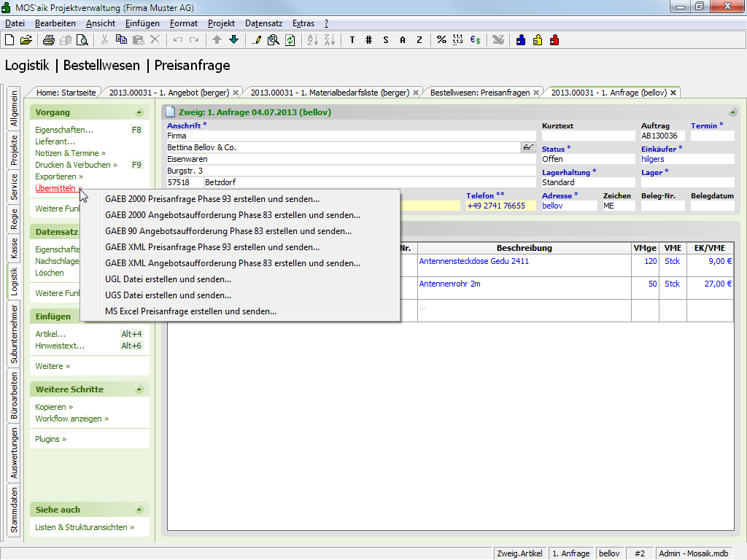Switch to Bestellwesen: Preisanfragen tab
Image resolution: width=747 pixels, height=560 pixels.
480,93
